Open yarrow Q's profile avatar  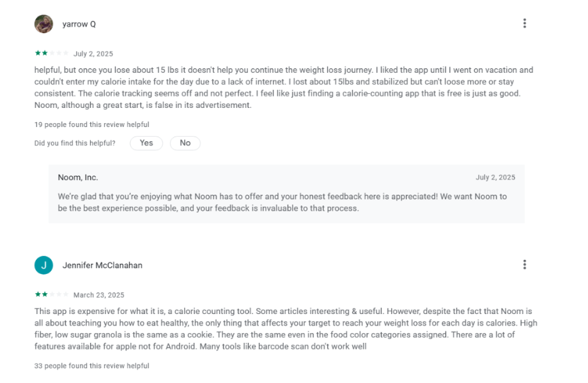coord(43,23)
